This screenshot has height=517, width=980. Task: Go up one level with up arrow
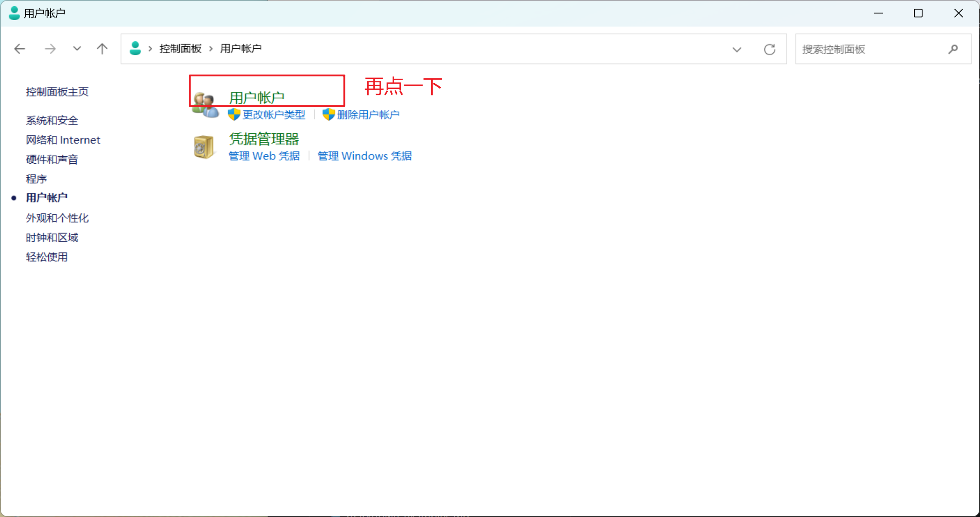click(102, 48)
